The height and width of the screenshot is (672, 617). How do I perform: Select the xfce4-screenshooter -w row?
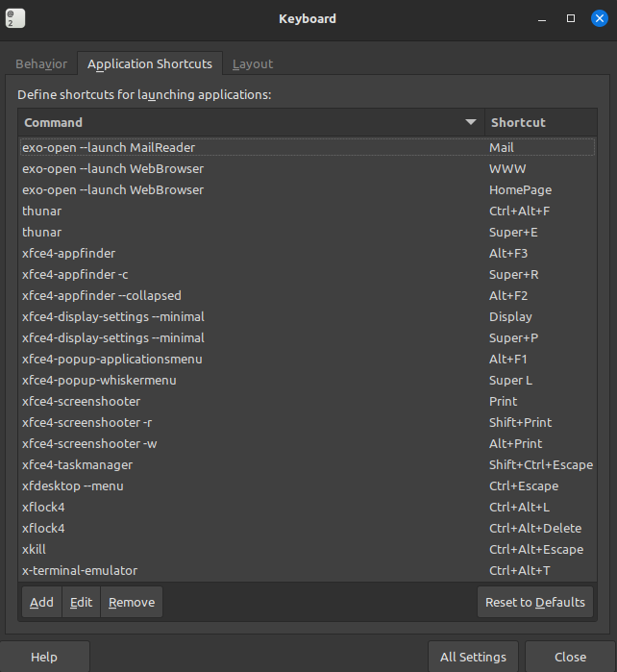click(308, 443)
